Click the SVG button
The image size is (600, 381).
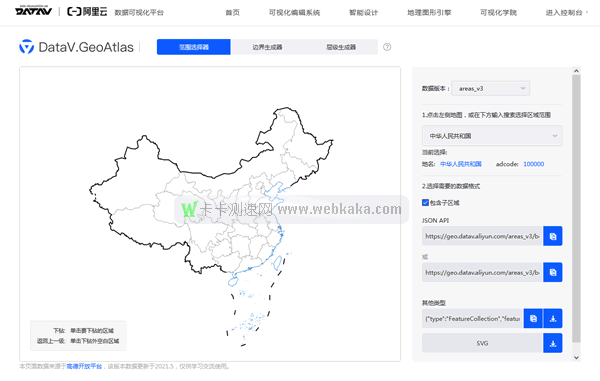[x=482, y=343]
